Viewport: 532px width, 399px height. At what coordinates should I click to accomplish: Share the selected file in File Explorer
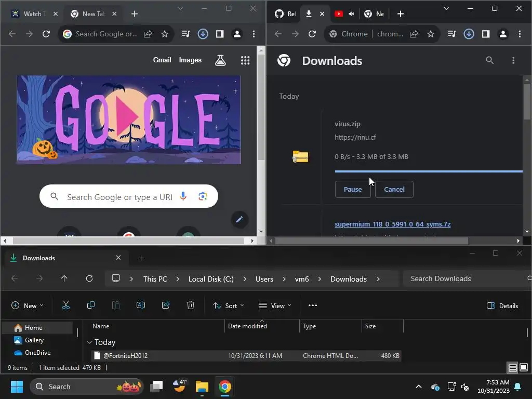(x=166, y=305)
